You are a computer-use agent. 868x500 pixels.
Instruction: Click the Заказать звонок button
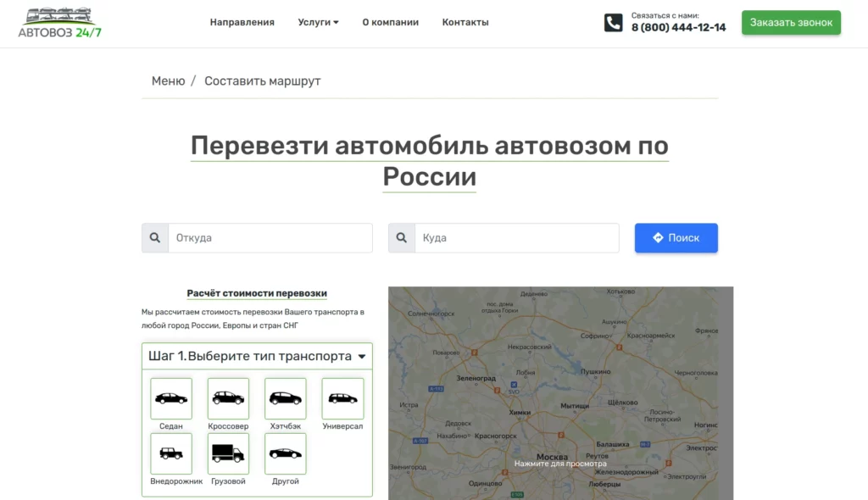[791, 23]
